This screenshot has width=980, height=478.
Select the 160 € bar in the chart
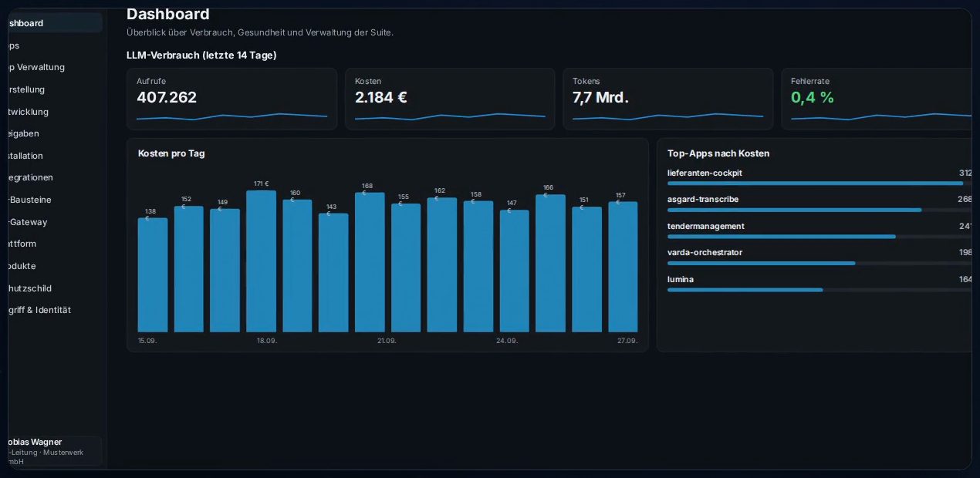[297, 266]
